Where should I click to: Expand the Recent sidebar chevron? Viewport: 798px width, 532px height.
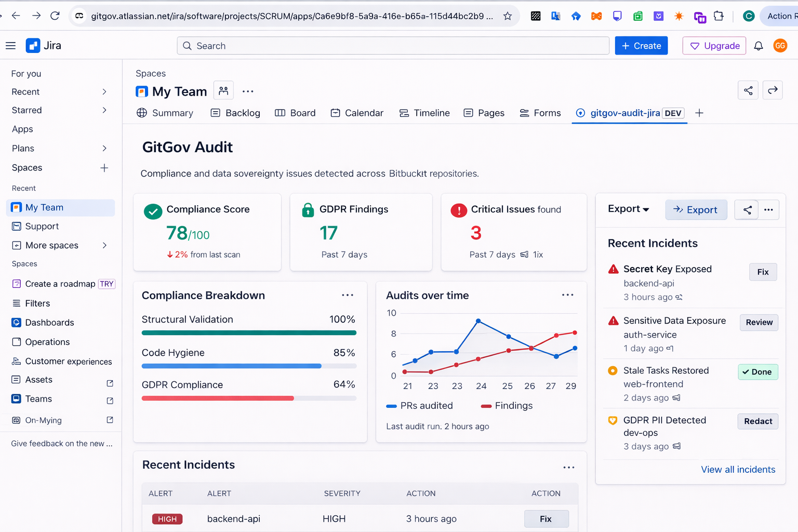104,92
